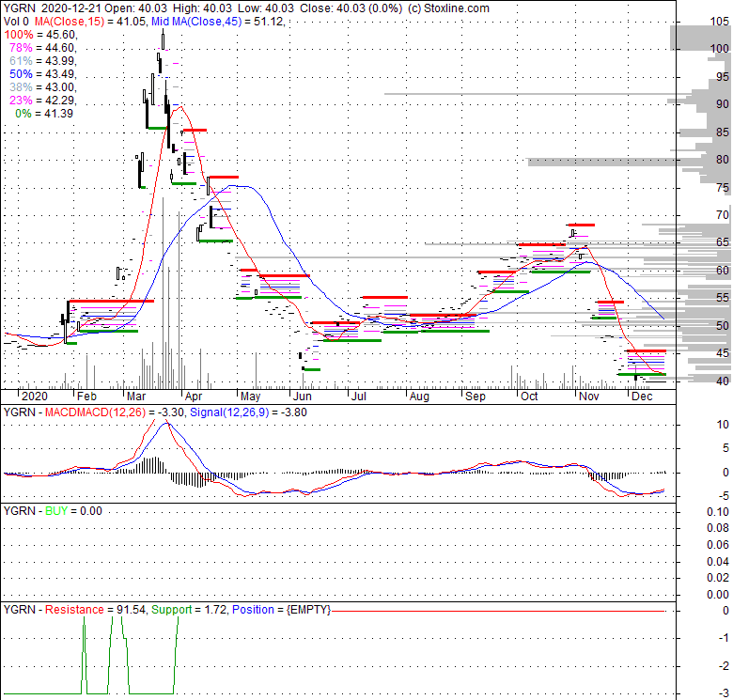This screenshot has height=700, width=733.
Task: Click the 23% = 42.29 level label
Action: [x=41, y=100]
